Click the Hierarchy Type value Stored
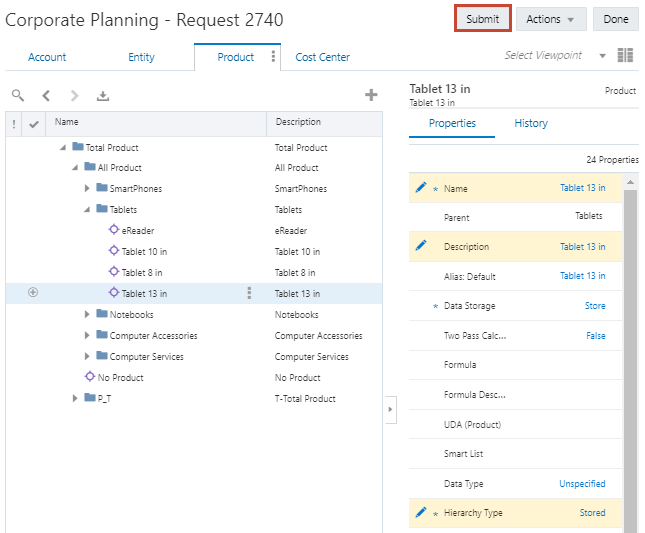Viewport: 645px width, 533px height. (592, 513)
